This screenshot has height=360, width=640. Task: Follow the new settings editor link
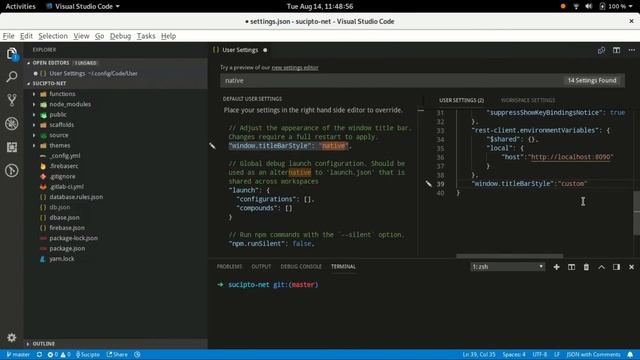click(x=295, y=68)
